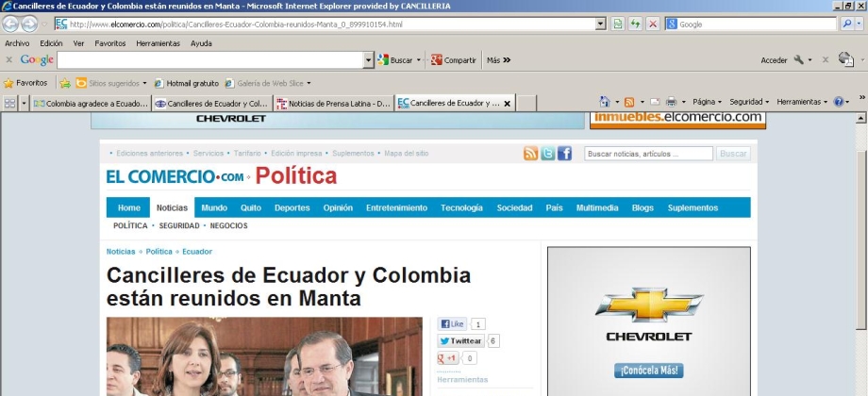Open the Ver menu
Screen dimensions: 868x396
(78, 43)
